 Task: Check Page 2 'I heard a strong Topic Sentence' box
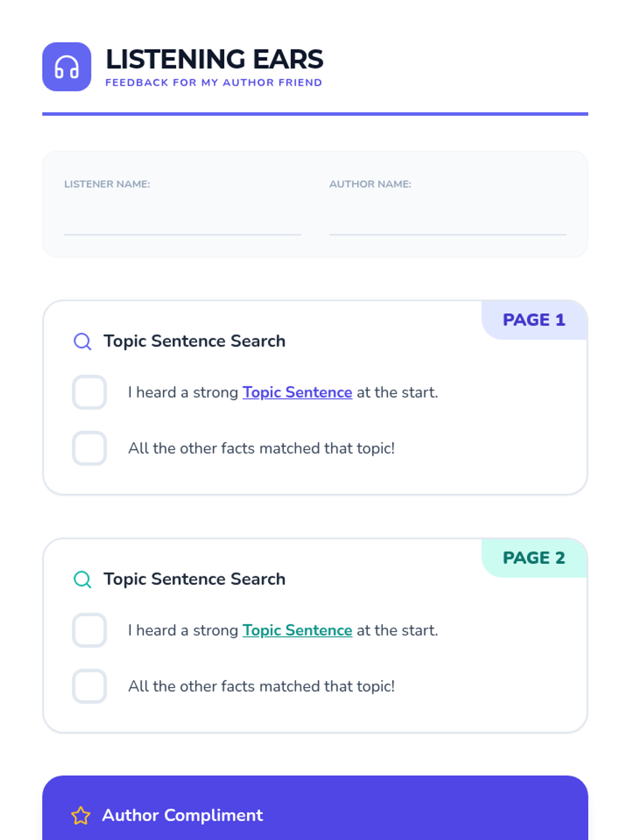pos(89,630)
